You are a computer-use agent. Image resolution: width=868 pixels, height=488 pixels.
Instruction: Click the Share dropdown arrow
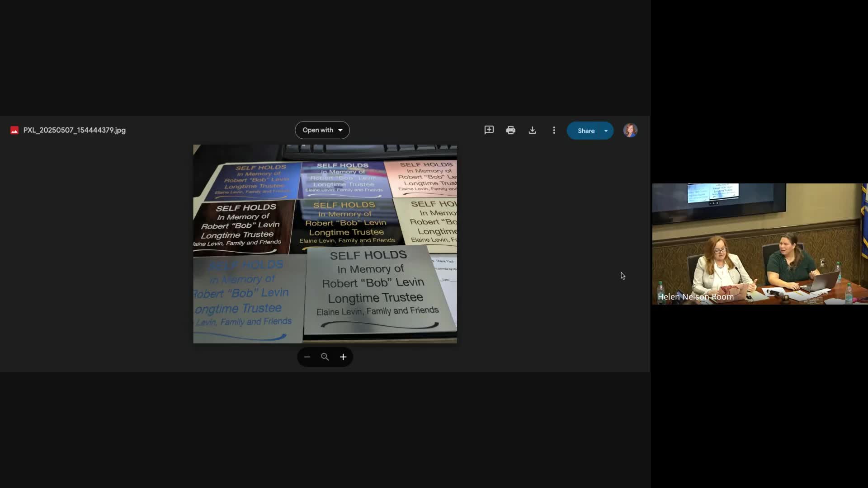[x=606, y=131]
